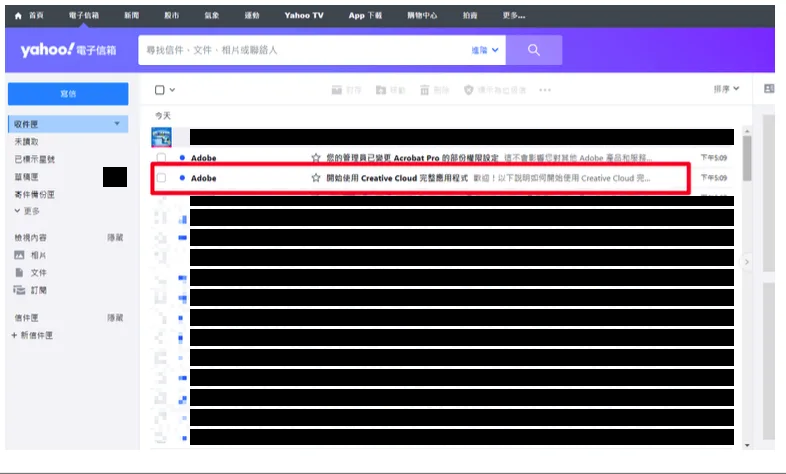
Task: Click the message list scrollbar thumb
Action: tap(747, 158)
